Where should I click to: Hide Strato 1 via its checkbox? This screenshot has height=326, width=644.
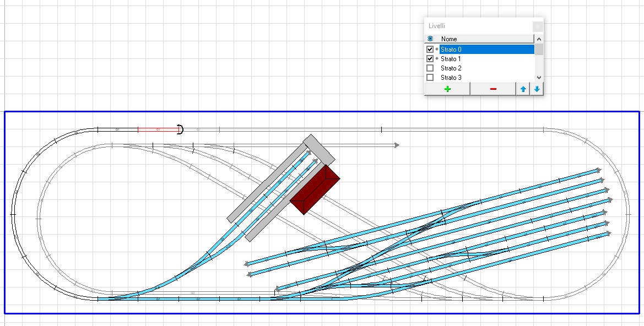point(430,59)
